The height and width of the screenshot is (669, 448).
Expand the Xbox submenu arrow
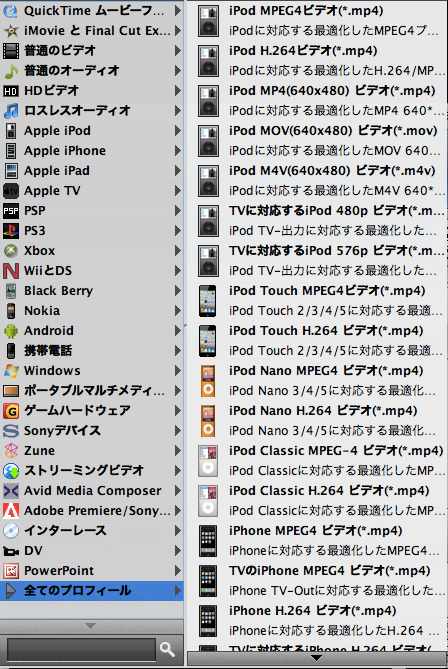pos(177,251)
